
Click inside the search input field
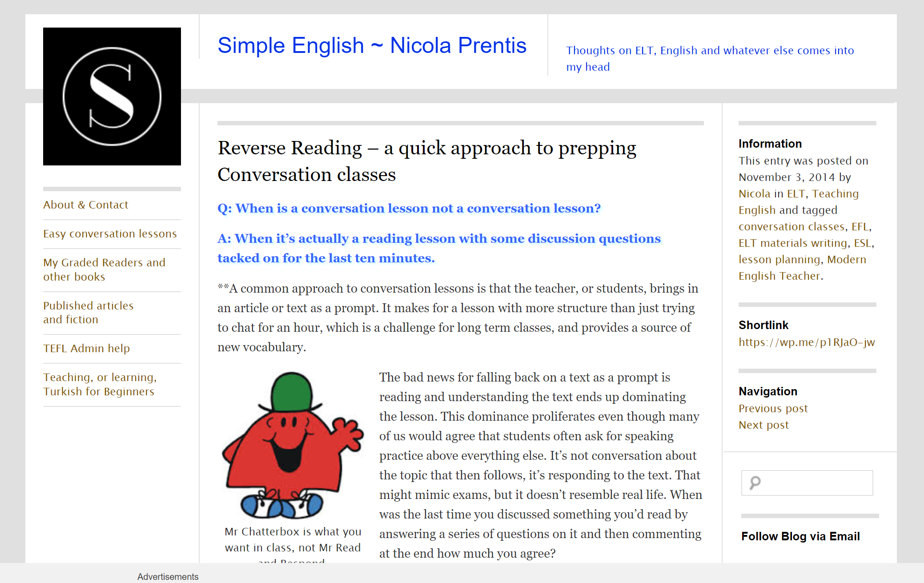816,482
